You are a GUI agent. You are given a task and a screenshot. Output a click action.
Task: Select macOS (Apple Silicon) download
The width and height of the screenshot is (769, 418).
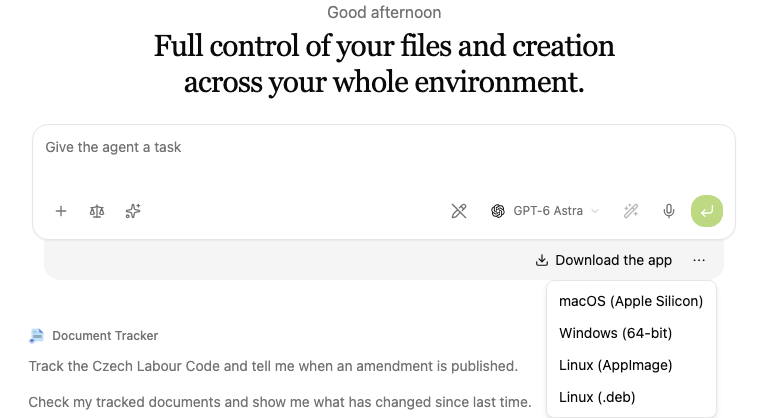coord(631,301)
